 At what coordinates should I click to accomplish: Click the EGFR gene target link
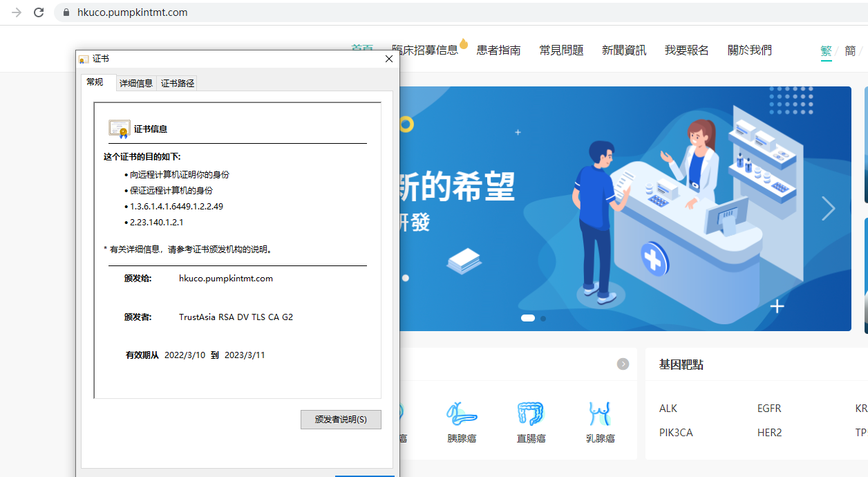[769, 409]
